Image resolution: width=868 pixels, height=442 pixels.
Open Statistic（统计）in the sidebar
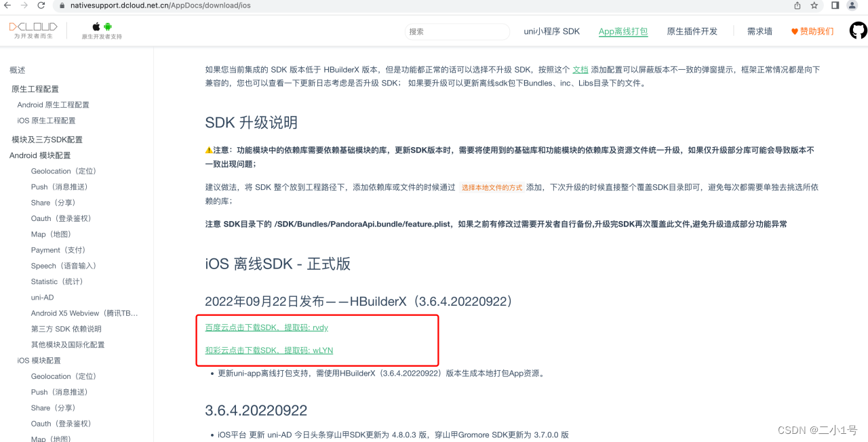click(x=57, y=281)
